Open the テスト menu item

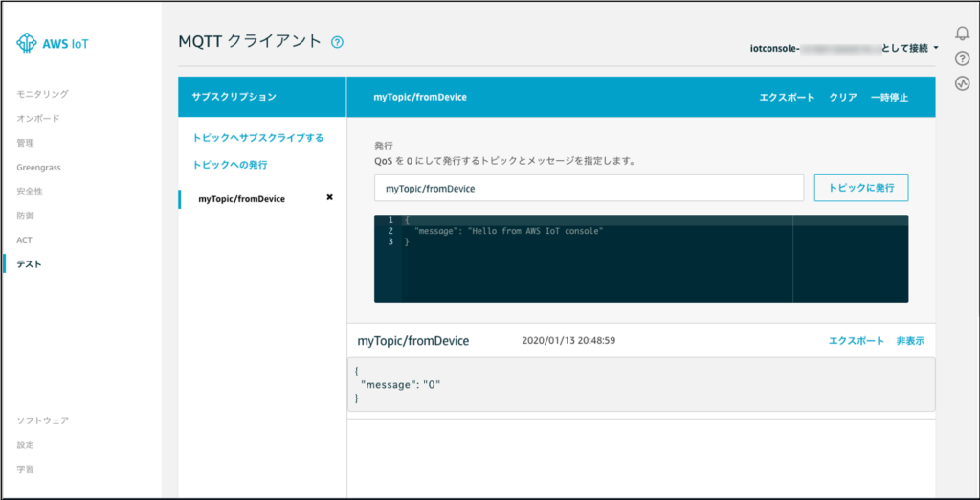(30, 264)
